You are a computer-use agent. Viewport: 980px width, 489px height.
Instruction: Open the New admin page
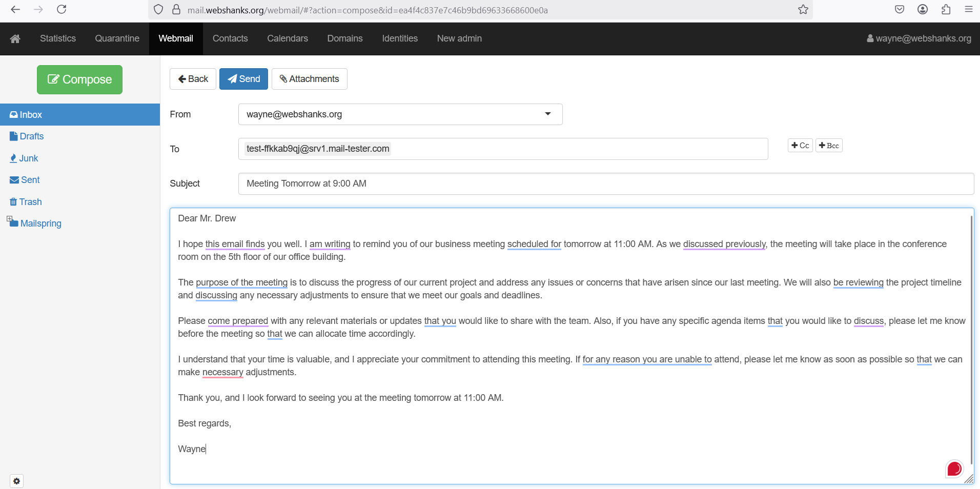tap(459, 38)
